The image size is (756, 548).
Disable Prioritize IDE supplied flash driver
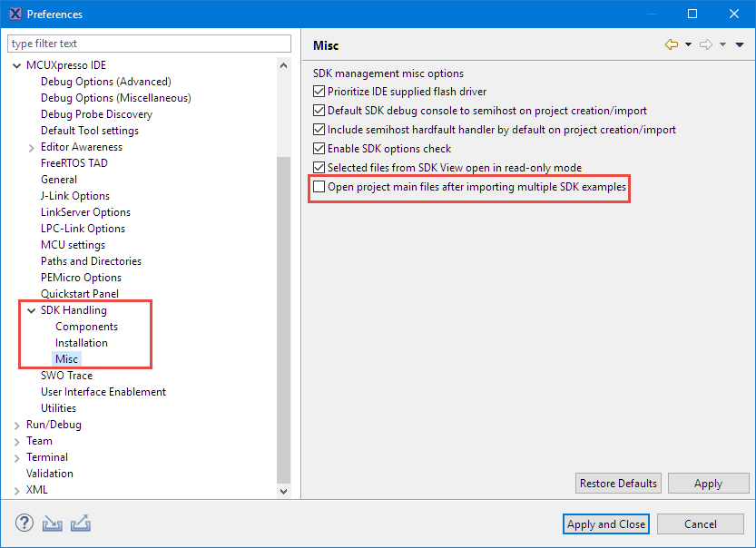coord(320,91)
